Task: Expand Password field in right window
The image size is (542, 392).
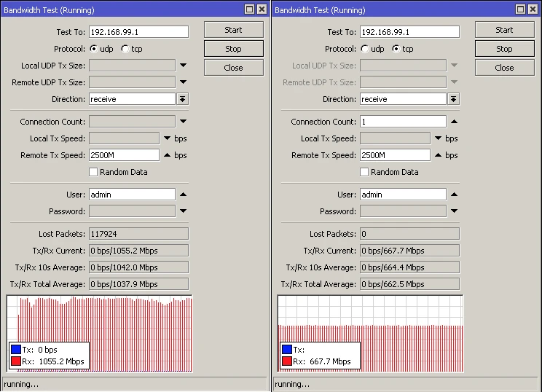Action: coord(454,211)
